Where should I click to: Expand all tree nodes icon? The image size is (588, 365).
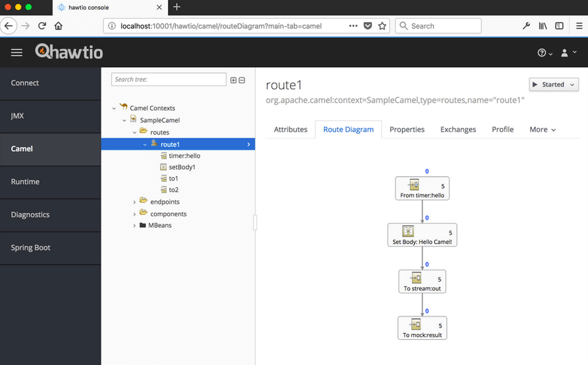(233, 80)
